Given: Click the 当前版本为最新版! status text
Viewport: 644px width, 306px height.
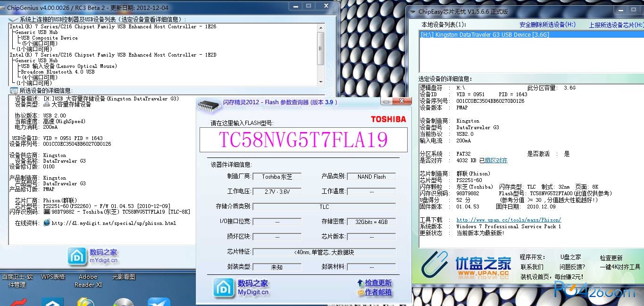Looking at the screenshot, I should [x=480, y=233].
